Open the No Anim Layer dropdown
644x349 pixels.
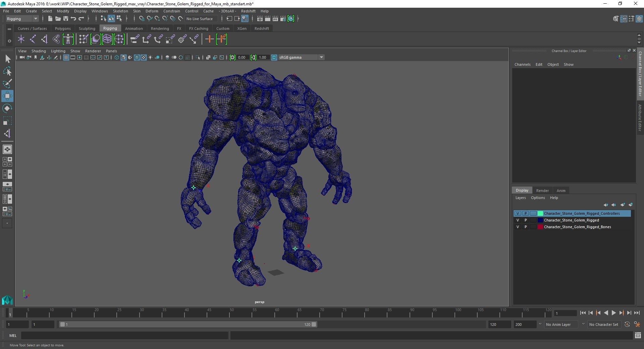[561, 325]
